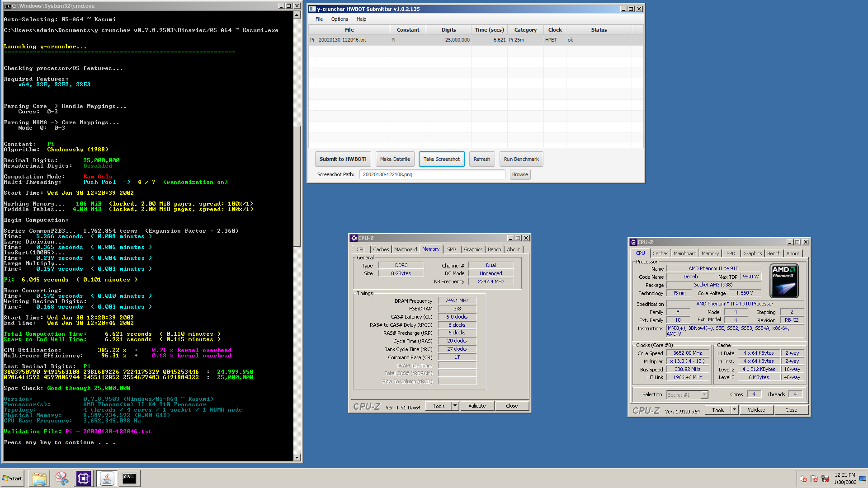The image size is (868, 488).
Task: Open the Action Center flag tray icon
Action: (814, 479)
